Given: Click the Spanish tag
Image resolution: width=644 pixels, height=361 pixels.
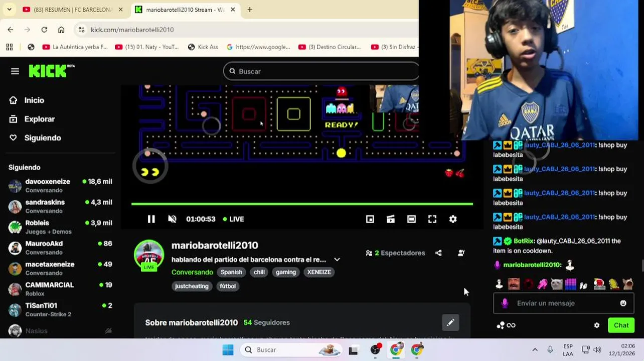Looking at the screenshot, I should (x=231, y=272).
